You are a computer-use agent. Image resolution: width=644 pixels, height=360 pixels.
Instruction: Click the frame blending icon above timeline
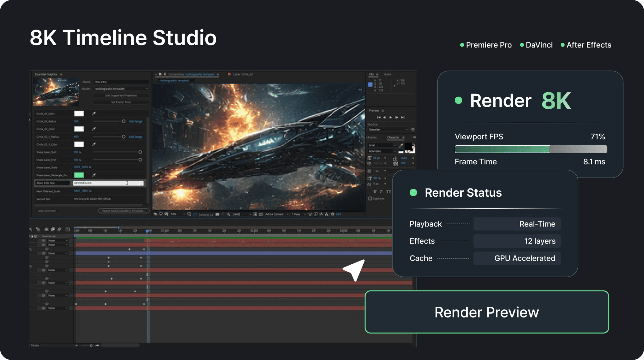click(x=53, y=229)
